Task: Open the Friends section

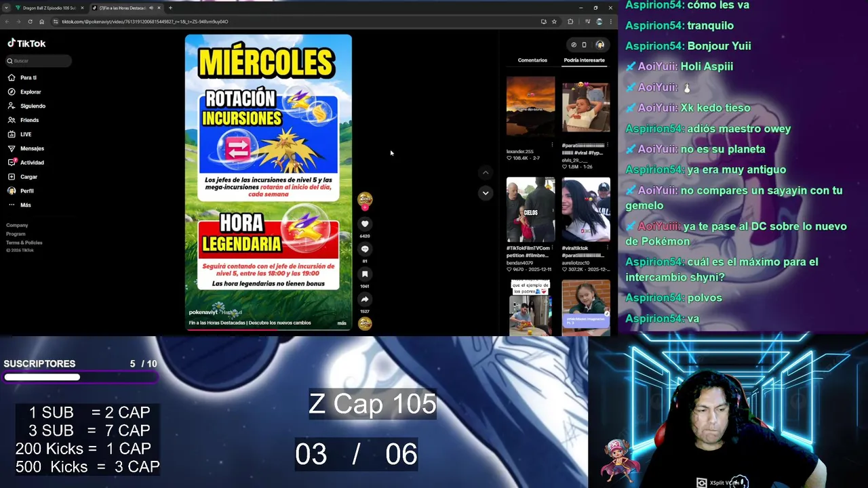Action: tap(24, 120)
